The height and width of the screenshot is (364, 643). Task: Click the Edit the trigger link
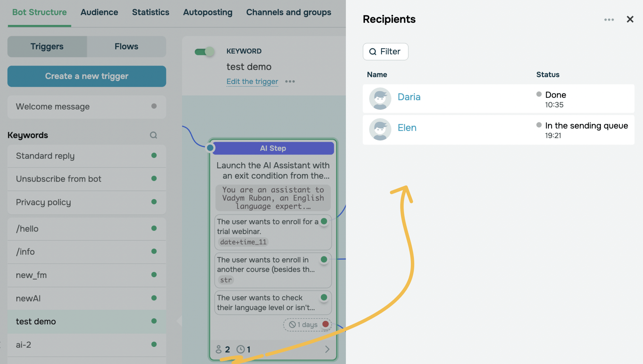[252, 82]
